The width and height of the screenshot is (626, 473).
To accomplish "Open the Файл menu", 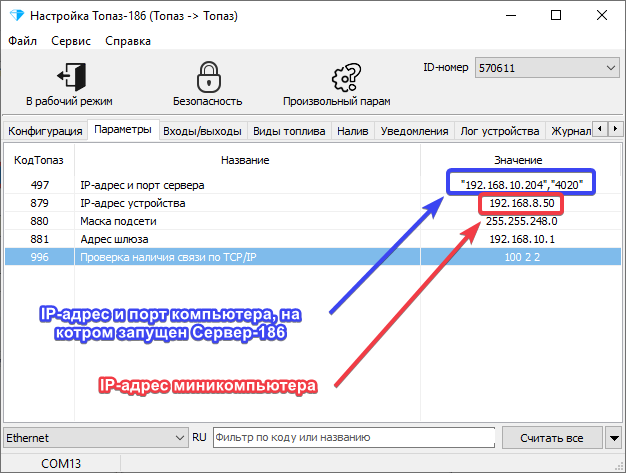I will pos(22,41).
